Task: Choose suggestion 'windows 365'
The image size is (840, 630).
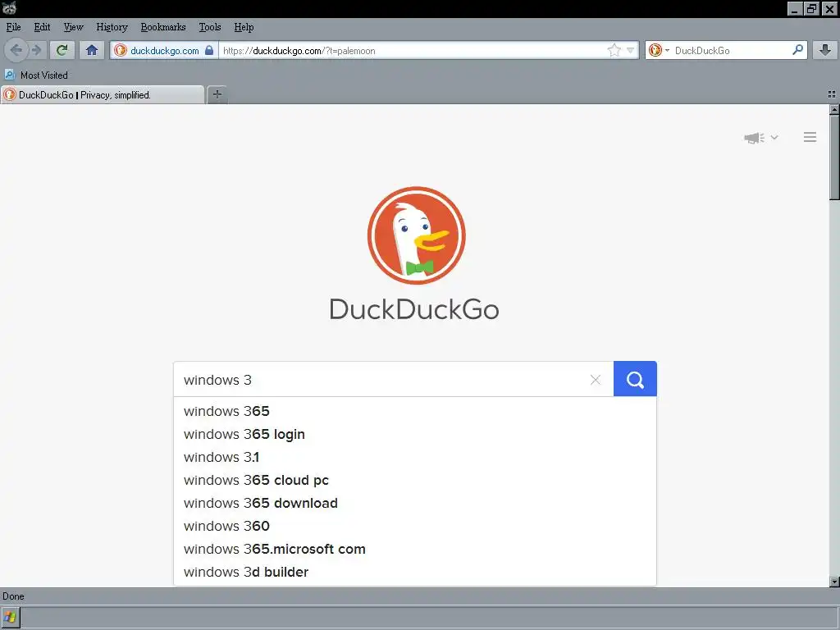Action: pos(414,411)
